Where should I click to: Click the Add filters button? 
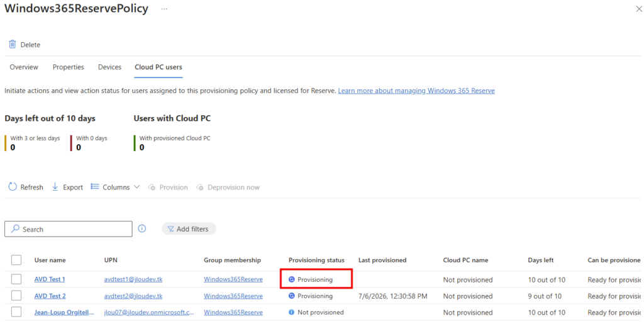click(189, 229)
